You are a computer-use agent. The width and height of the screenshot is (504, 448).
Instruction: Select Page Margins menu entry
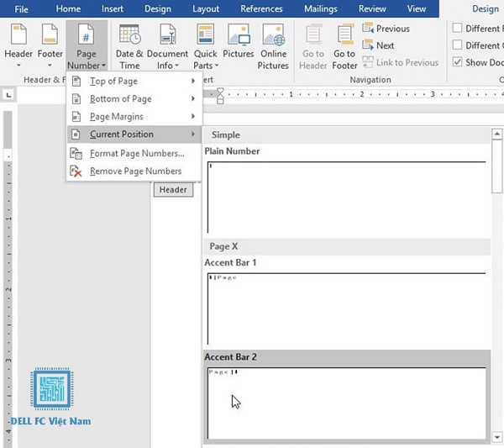pos(134,117)
